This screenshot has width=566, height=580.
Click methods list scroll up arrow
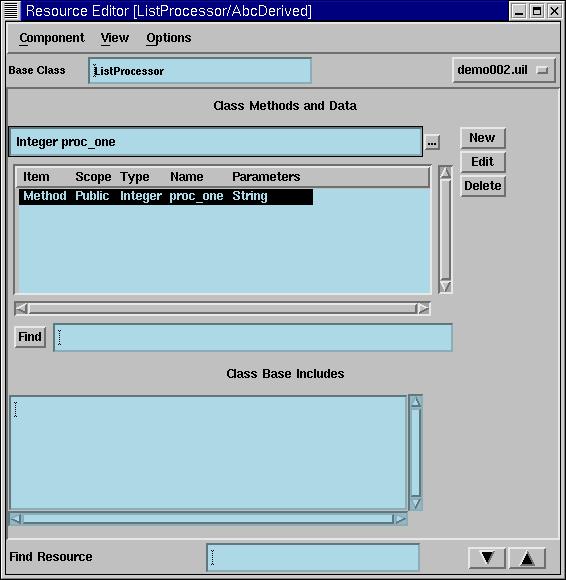(x=445, y=172)
